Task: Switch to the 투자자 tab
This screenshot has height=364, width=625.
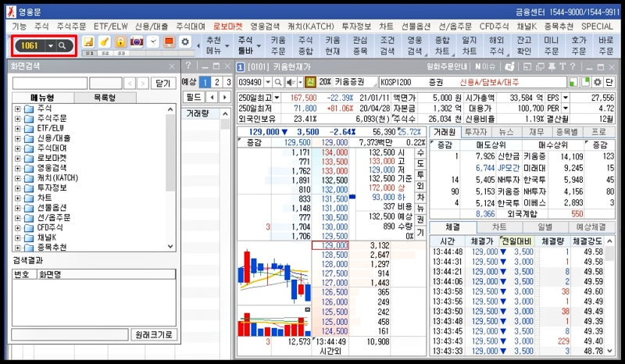Action: pyautogui.click(x=476, y=132)
